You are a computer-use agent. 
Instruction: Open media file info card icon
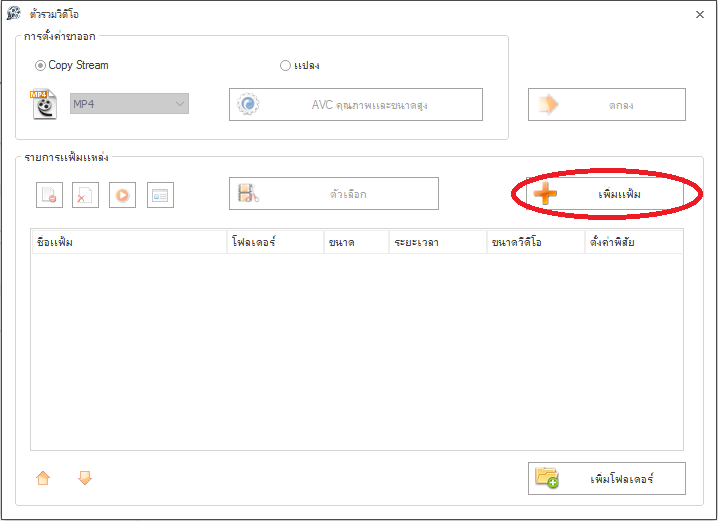[x=160, y=195]
